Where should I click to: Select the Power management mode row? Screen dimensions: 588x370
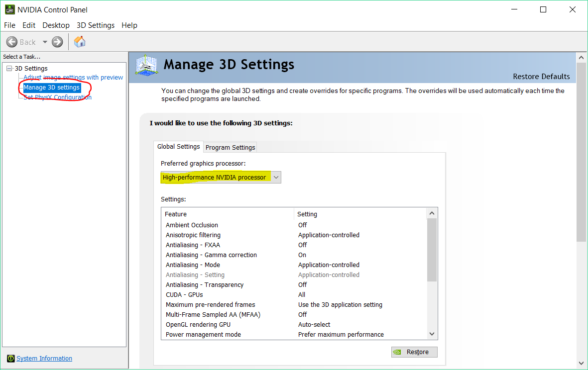294,334
